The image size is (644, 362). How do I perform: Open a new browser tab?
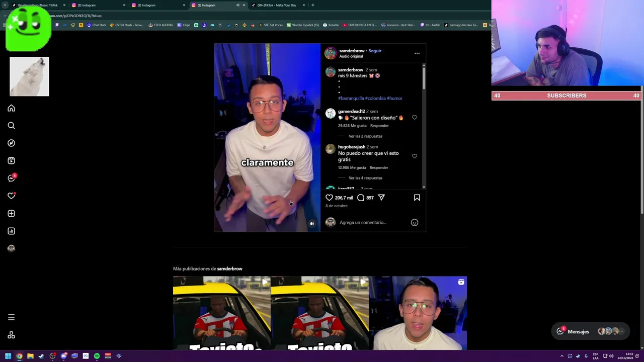(313, 5)
